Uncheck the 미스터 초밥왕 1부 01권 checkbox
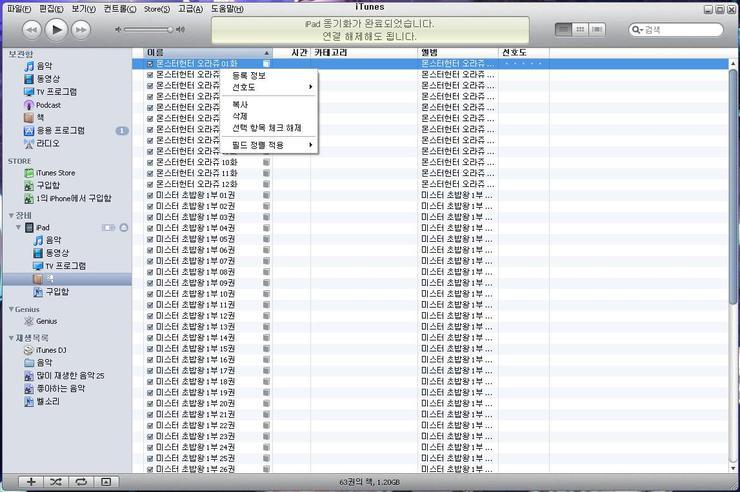This screenshot has width=740, height=492. 150,195
